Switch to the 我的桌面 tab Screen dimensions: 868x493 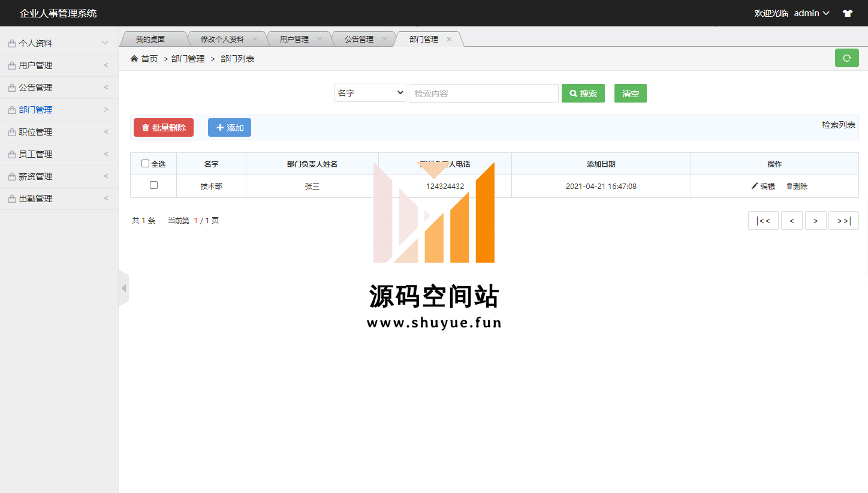[x=150, y=40]
